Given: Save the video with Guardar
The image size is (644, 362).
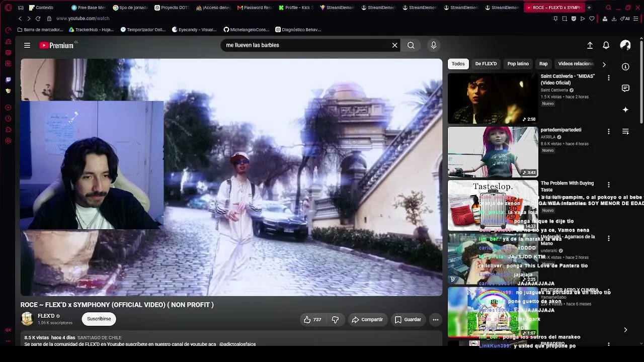Looking at the screenshot, I should point(408,320).
